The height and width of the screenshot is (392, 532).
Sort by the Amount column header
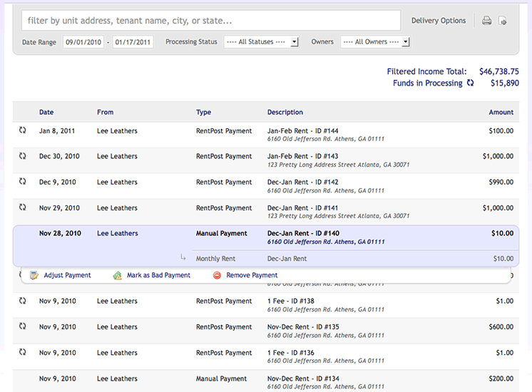(x=501, y=112)
